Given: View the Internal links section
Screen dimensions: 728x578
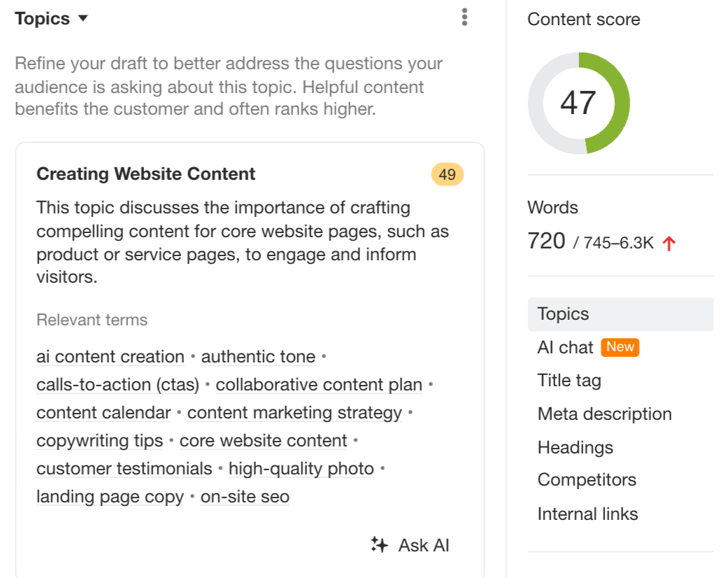Looking at the screenshot, I should 587,514.
